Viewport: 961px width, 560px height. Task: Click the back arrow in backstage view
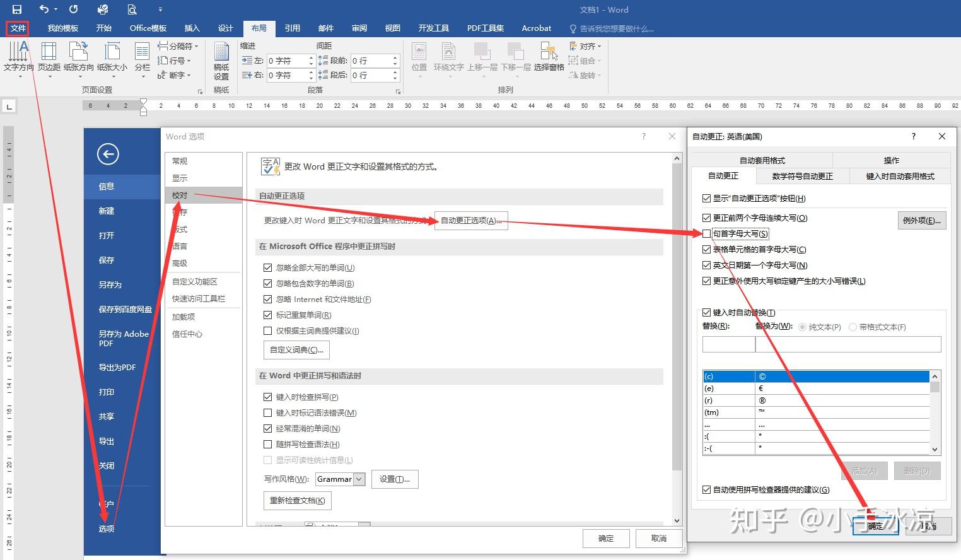(x=108, y=154)
